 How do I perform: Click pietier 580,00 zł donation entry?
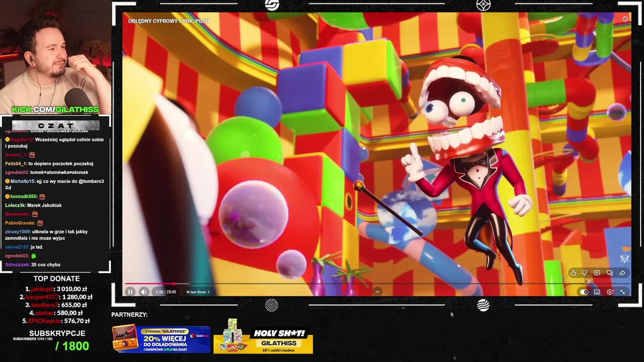pyautogui.click(x=56, y=313)
